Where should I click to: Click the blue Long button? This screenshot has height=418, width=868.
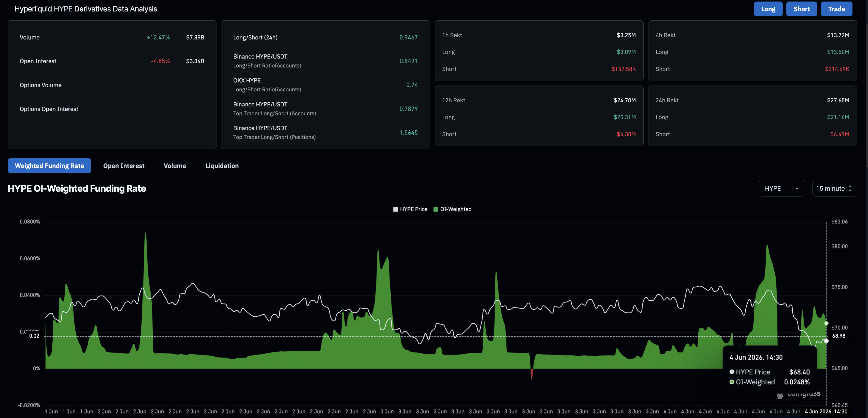(768, 9)
